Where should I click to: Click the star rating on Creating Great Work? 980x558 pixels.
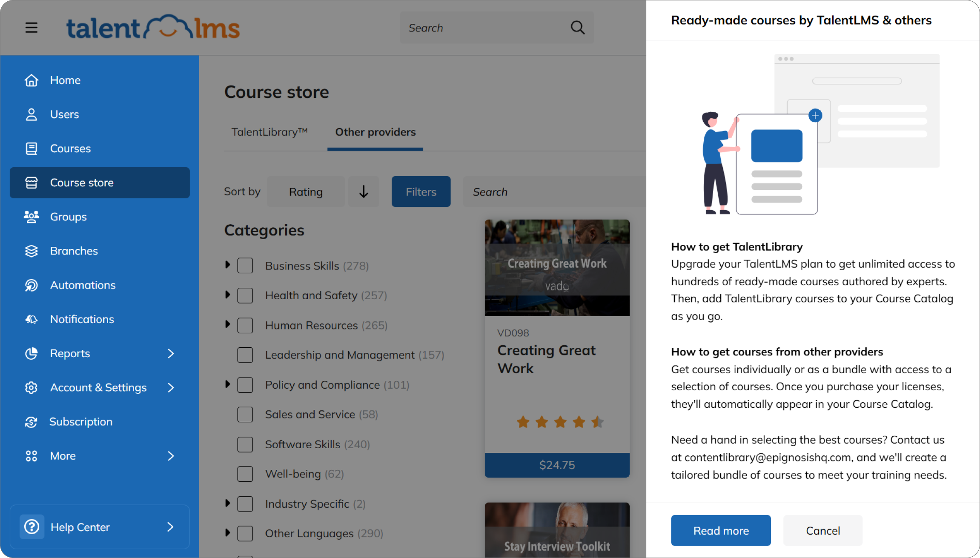click(x=560, y=422)
